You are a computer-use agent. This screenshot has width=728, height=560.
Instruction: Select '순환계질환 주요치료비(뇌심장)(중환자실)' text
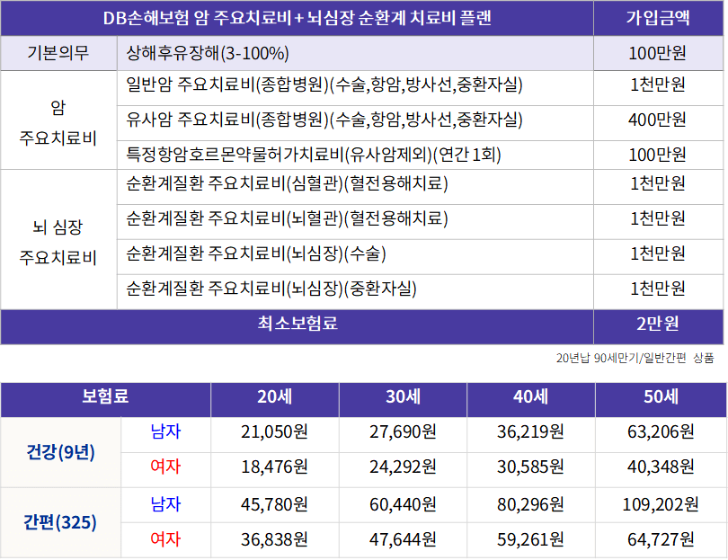click(271, 289)
